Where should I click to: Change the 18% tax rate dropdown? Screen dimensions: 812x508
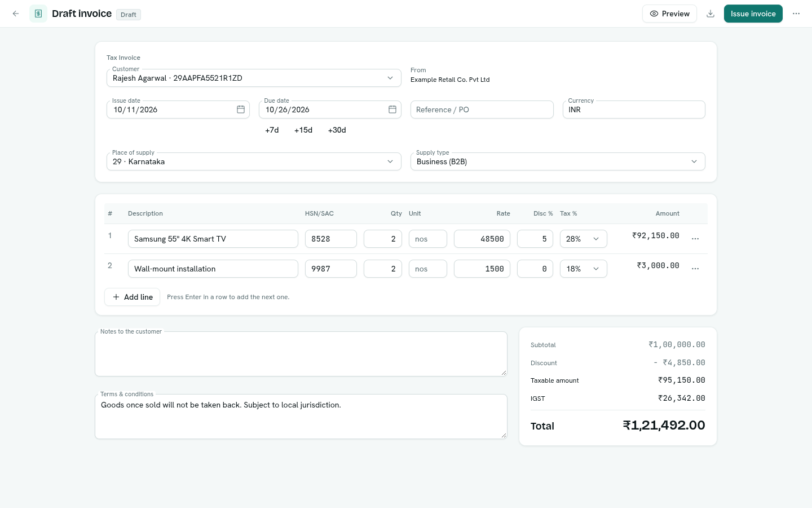click(584, 269)
